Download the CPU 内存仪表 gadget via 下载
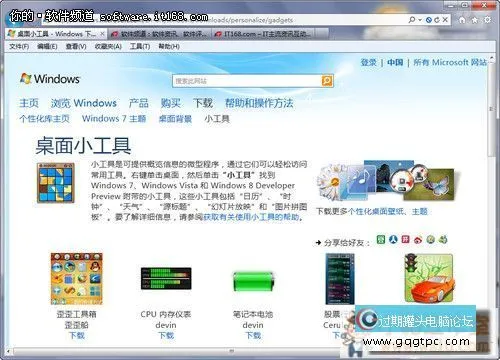The height and width of the screenshot is (360, 500). 166,335
